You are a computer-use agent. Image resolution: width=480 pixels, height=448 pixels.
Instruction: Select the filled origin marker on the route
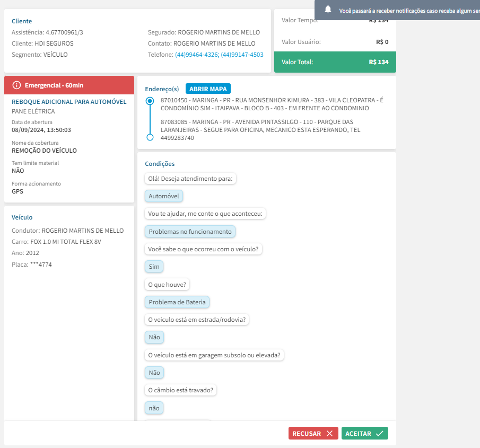(x=150, y=100)
